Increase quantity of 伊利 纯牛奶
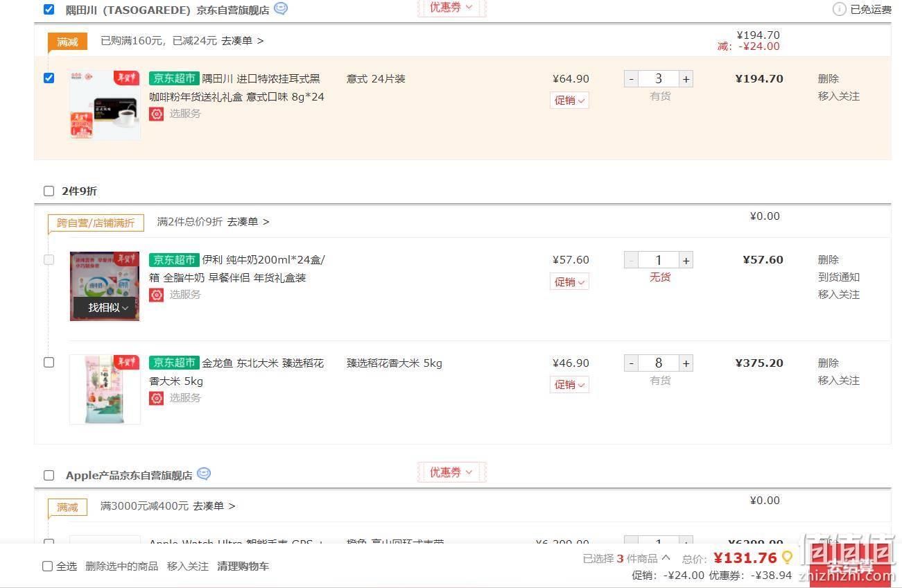Viewport: 902px width, 588px height. [686, 260]
